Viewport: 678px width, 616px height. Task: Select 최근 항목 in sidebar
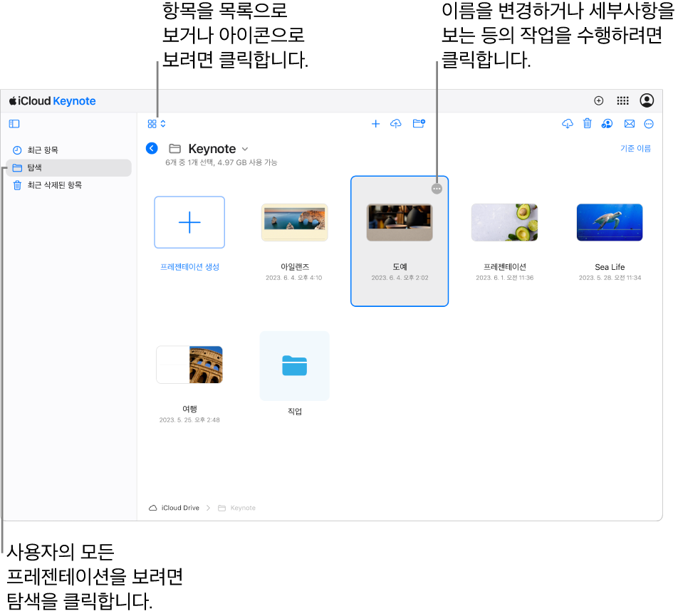[x=69, y=150]
